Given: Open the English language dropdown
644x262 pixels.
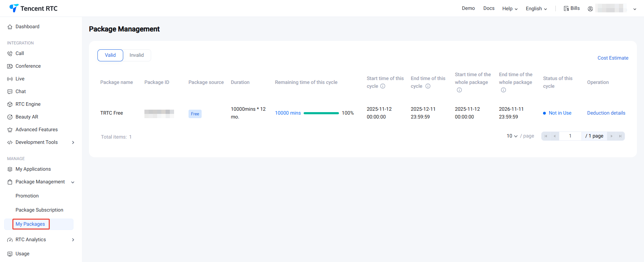Looking at the screenshot, I should [536, 9].
